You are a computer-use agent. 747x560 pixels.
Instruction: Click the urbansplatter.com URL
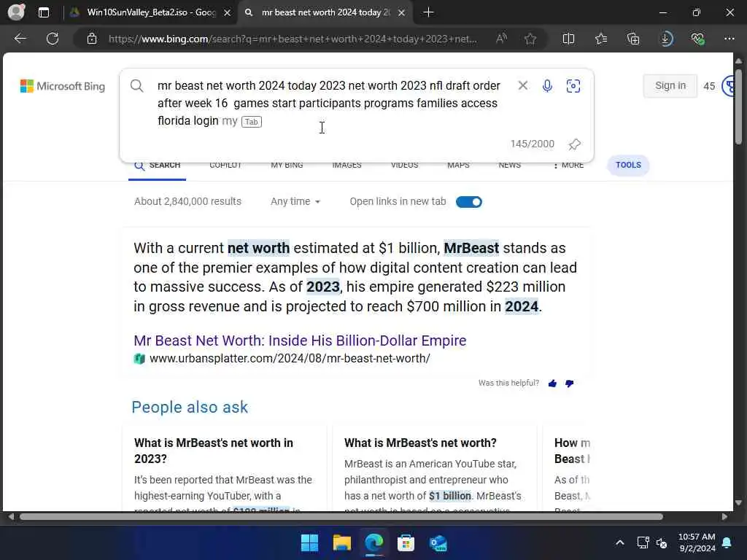point(290,359)
